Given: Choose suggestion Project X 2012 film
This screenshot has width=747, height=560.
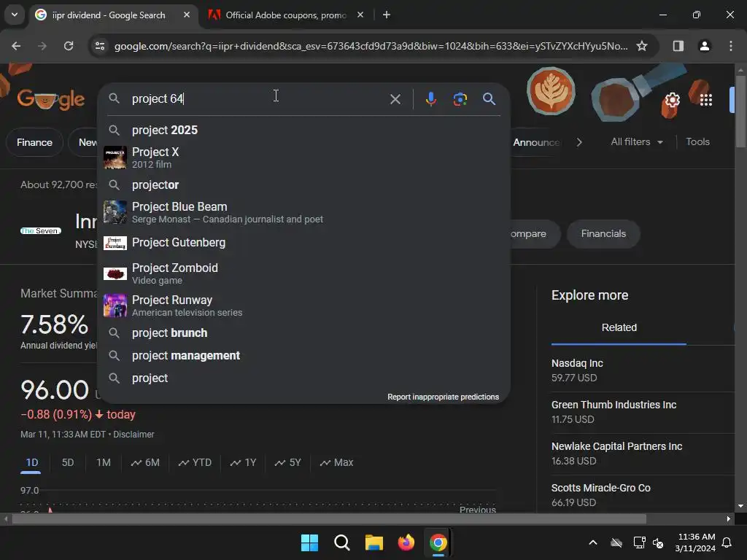Looking at the screenshot, I should coord(303,157).
